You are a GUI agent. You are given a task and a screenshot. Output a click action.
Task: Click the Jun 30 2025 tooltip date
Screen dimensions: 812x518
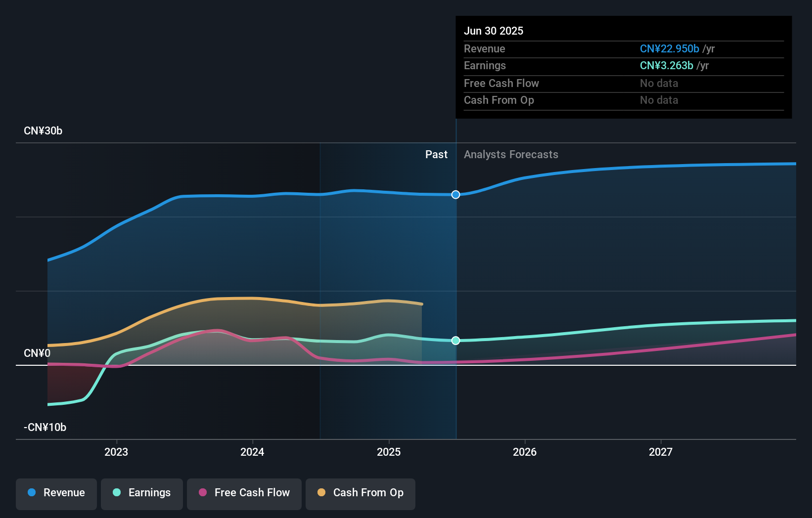click(494, 31)
